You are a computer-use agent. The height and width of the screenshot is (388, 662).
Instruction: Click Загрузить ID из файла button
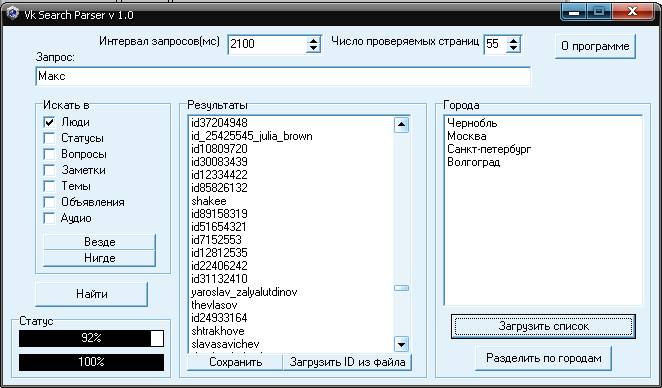pyautogui.click(x=347, y=362)
